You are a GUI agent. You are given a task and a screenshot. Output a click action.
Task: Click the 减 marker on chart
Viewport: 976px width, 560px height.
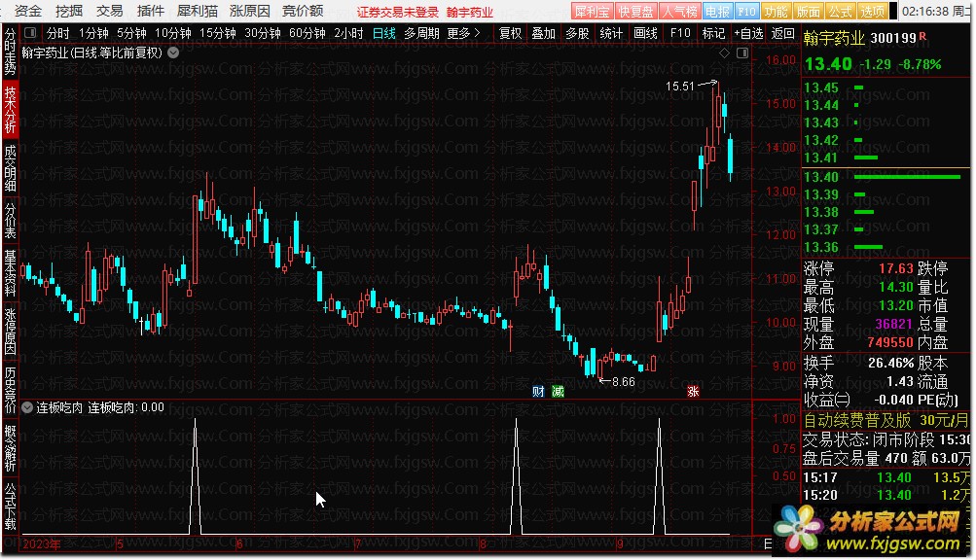tap(558, 391)
